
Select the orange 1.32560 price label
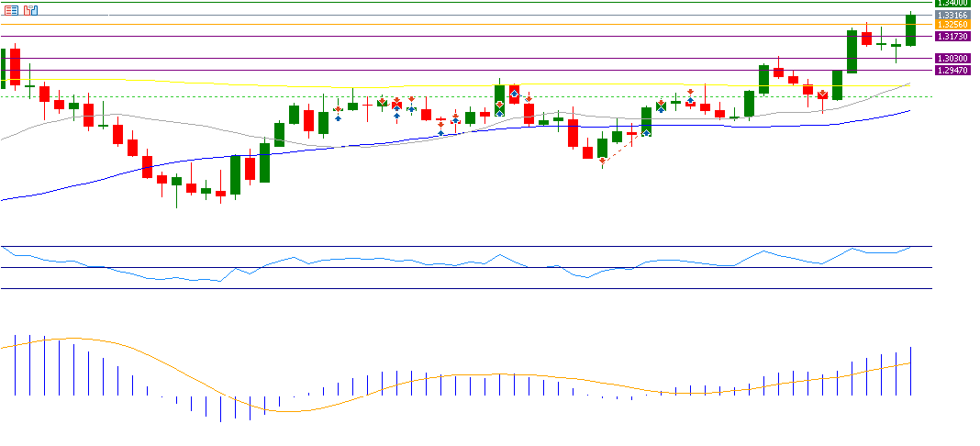[x=954, y=25]
